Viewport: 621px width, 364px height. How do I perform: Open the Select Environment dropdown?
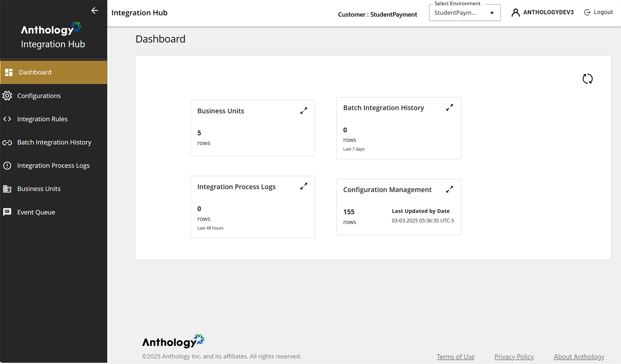(x=465, y=12)
